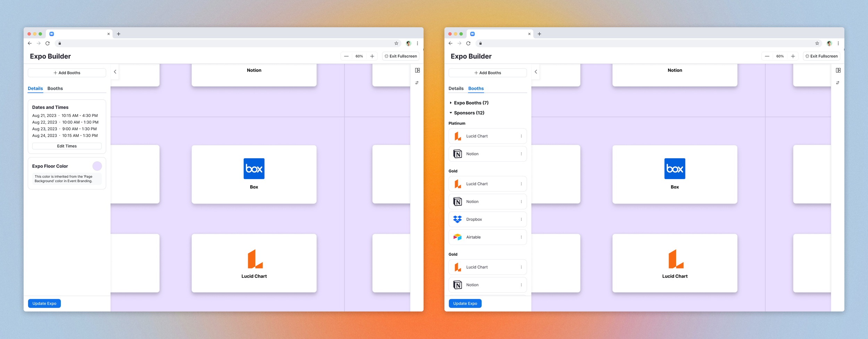Click Add Booths in the right window
Screen dimensions: 868x339
487,73
